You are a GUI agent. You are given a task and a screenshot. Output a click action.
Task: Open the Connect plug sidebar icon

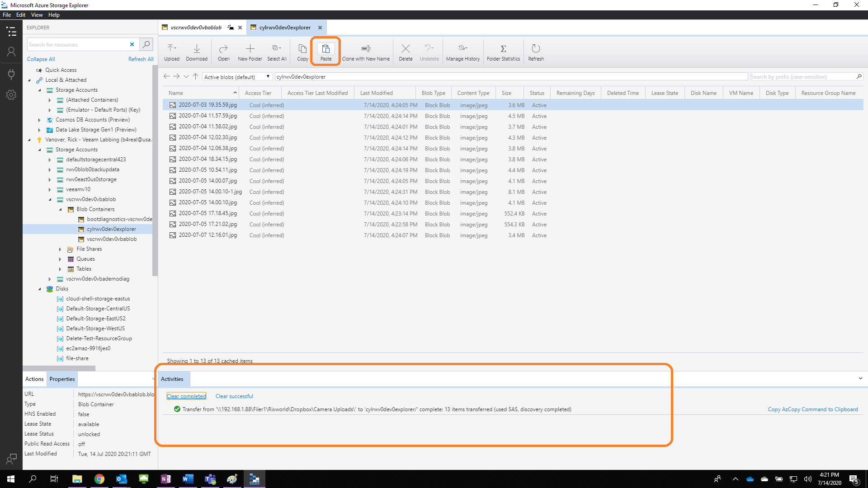pos(11,74)
